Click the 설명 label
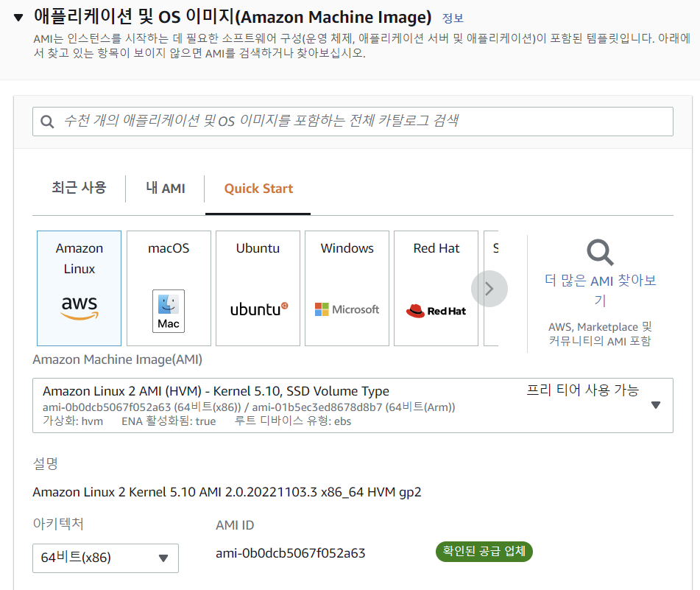 click(x=45, y=463)
